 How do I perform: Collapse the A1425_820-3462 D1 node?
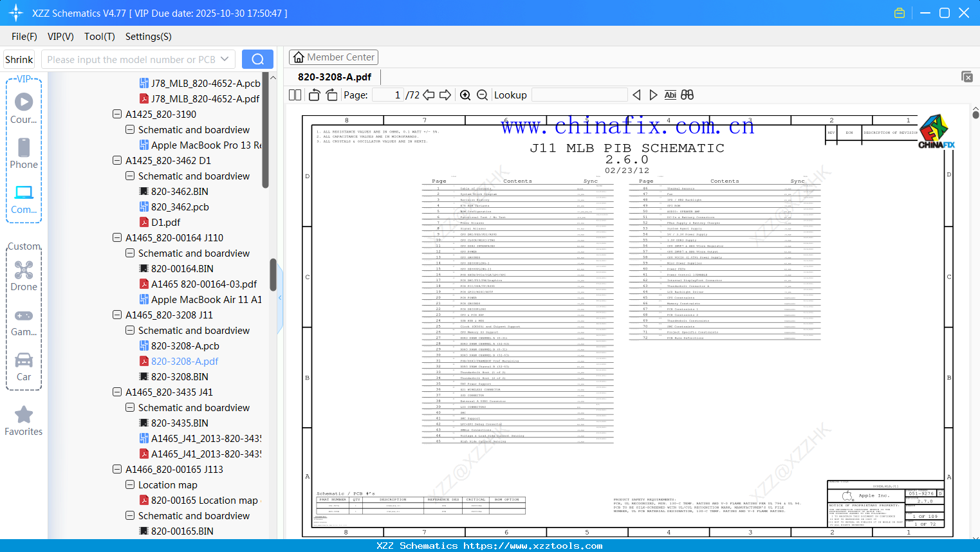click(x=117, y=160)
